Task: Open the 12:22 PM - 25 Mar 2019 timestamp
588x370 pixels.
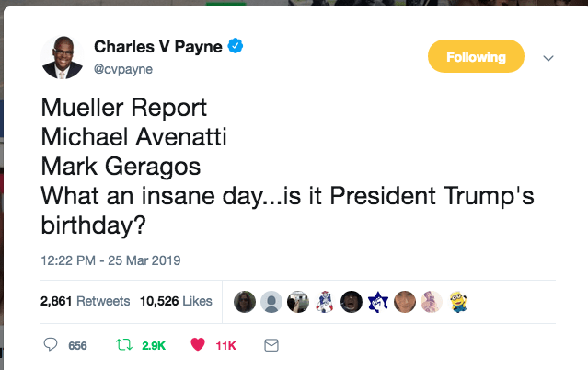Action: point(111,260)
